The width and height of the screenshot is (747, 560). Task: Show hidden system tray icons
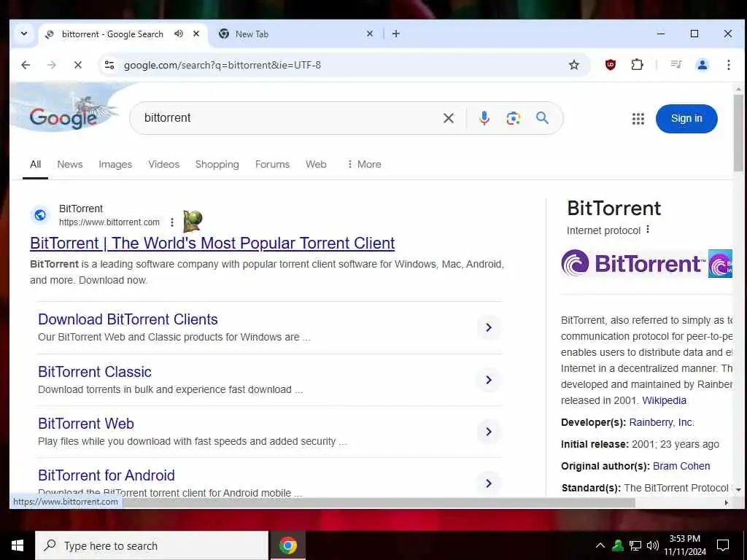600,545
